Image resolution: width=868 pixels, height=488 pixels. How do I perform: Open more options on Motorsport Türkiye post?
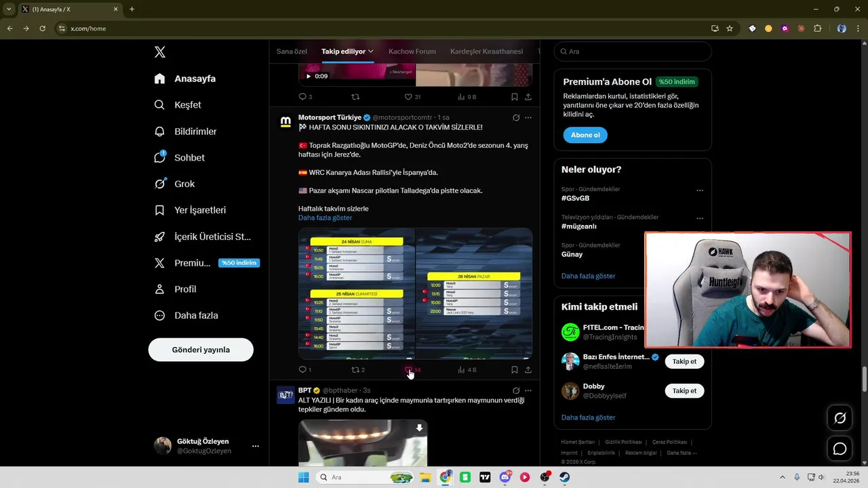pyautogui.click(x=528, y=118)
